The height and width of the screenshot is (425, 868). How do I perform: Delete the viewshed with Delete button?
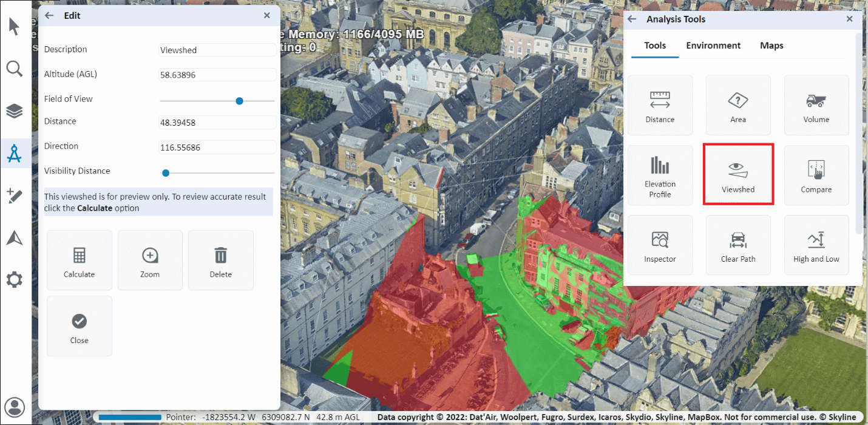tap(221, 260)
